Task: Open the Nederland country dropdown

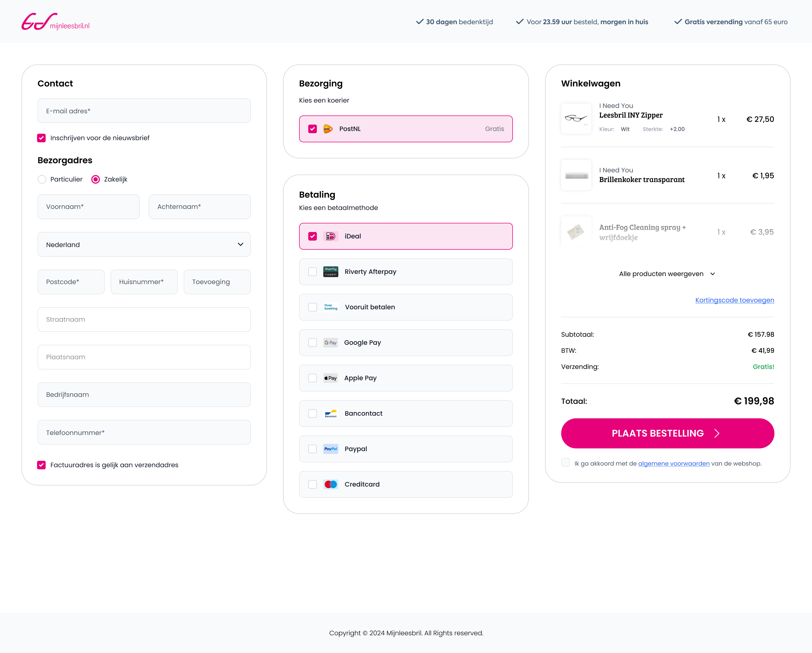Action: 144,244
